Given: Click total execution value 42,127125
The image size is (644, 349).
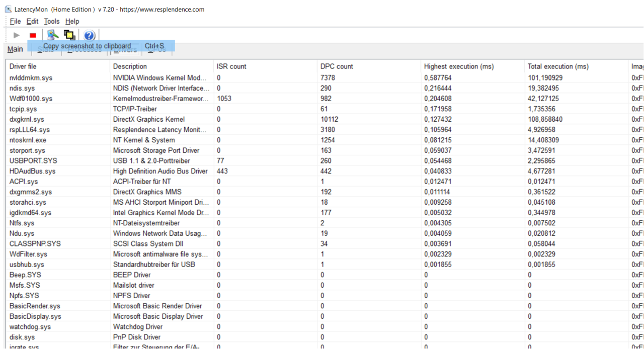Looking at the screenshot, I should coord(543,99).
